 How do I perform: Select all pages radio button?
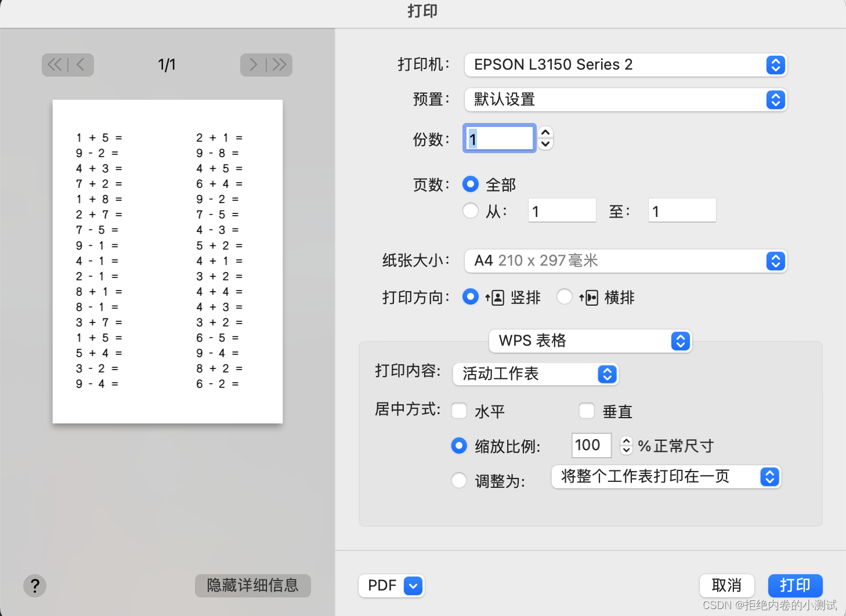click(x=471, y=184)
